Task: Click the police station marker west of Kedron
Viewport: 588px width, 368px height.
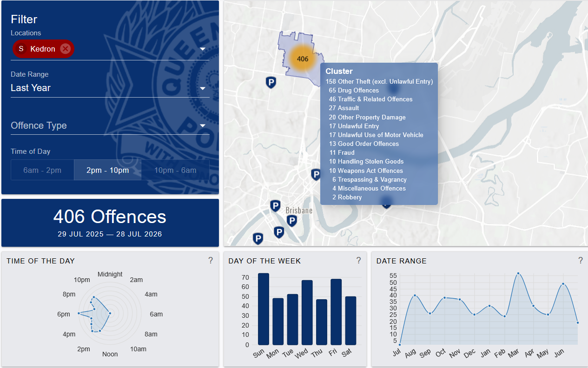Action: 271,83
